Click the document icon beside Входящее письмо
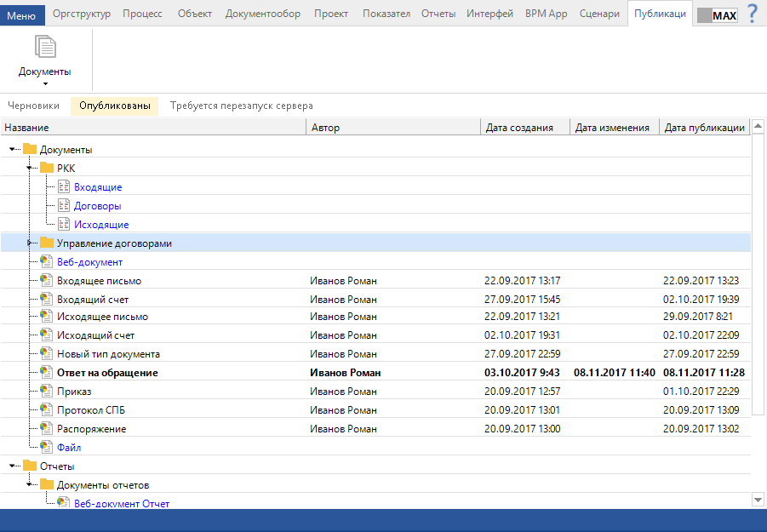The image size is (767, 532). pos(47,281)
